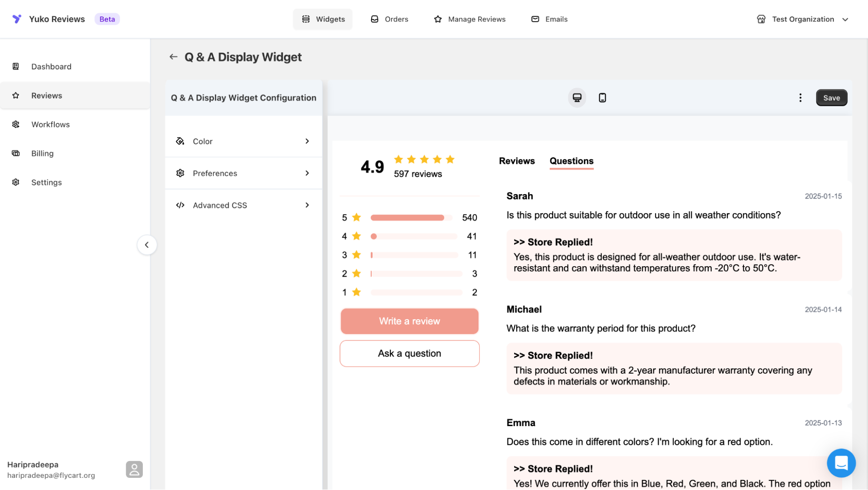Click the 5-star rating progress bar
The image size is (868, 490).
[412, 218]
